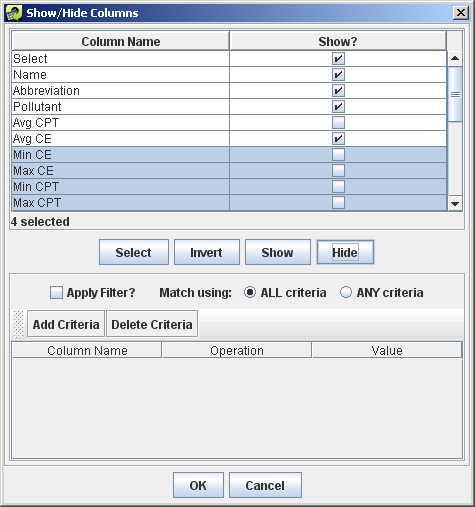Select the Name row name cell
475x507 pixels.
pos(121,75)
